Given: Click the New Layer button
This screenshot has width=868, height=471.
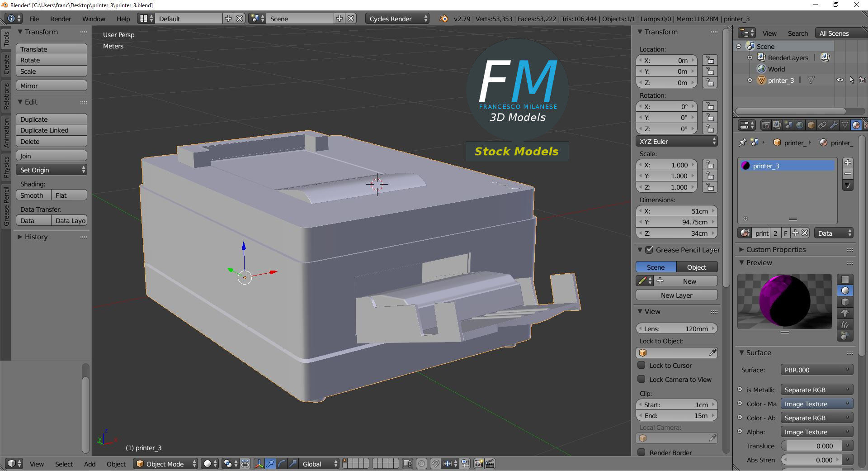Looking at the screenshot, I should [x=676, y=295].
